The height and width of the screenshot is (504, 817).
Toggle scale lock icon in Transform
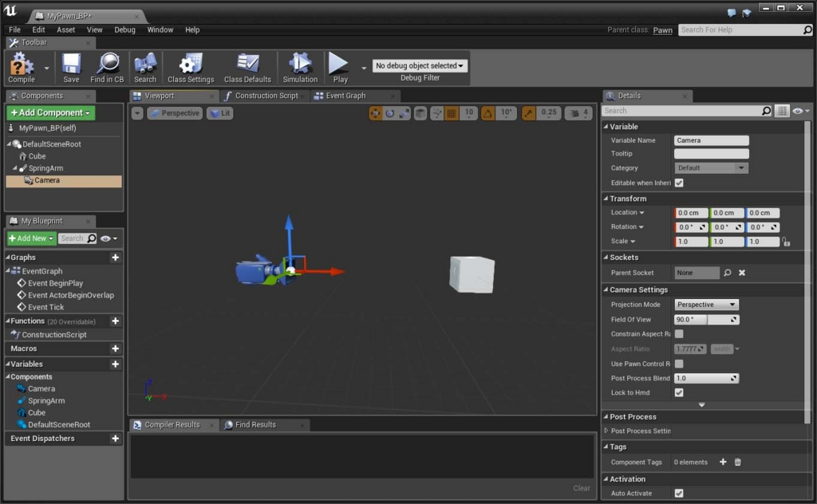coord(786,242)
